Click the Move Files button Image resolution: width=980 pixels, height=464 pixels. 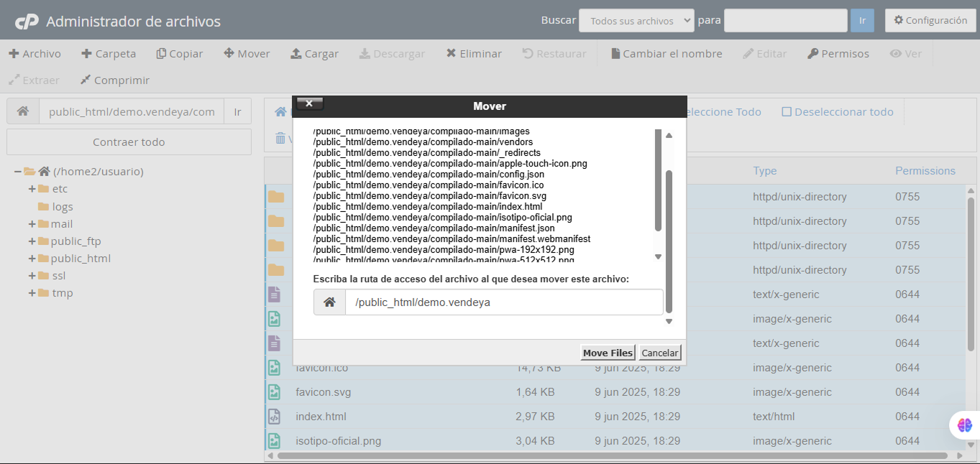coord(607,352)
